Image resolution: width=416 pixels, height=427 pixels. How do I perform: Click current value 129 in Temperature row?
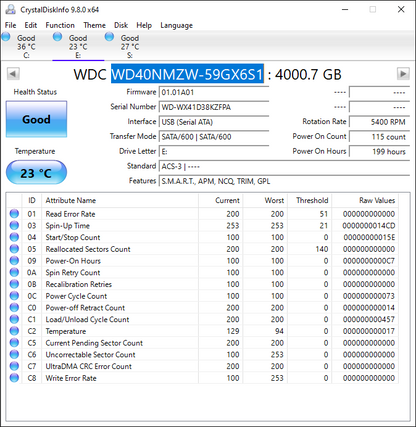233,331
